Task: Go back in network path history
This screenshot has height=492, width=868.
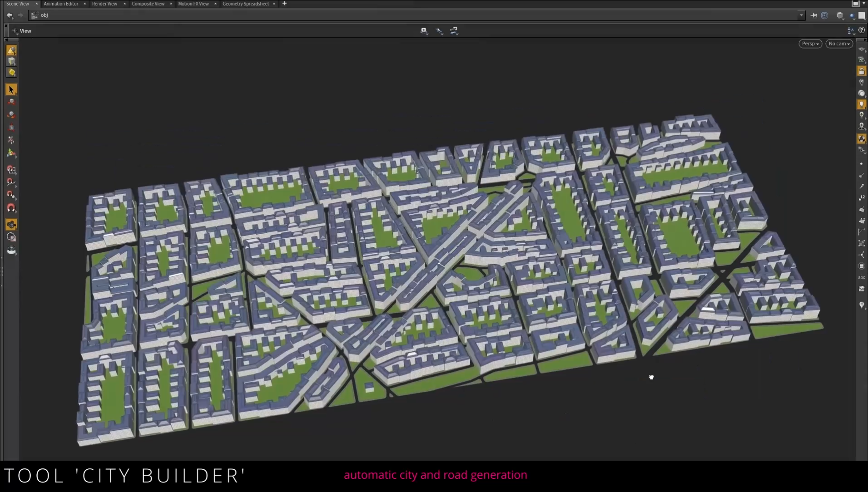Action: click(10, 15)
